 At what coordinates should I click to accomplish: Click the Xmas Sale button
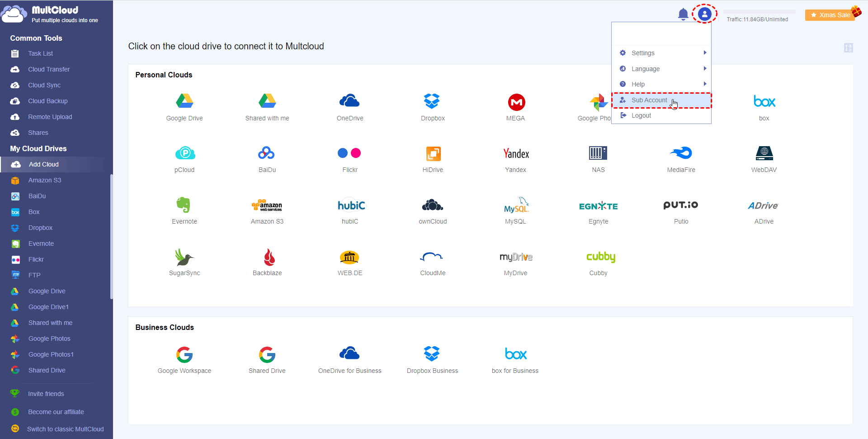[830, 15]
